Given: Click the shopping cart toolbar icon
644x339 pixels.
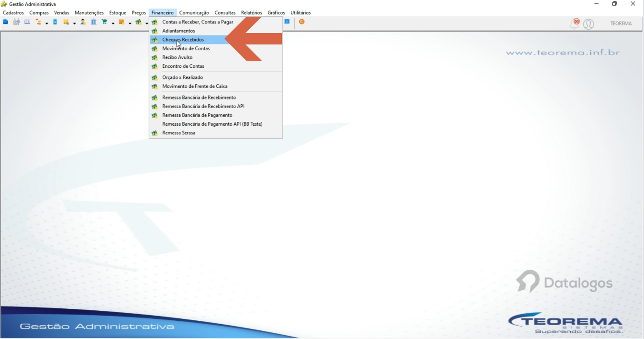Looking at the screenshot, I should [104, 22].
